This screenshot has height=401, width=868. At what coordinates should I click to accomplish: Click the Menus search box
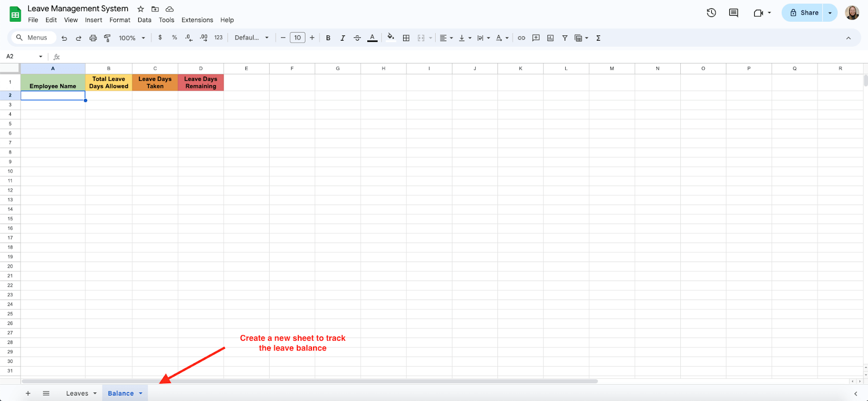click(x=33, y=37)
